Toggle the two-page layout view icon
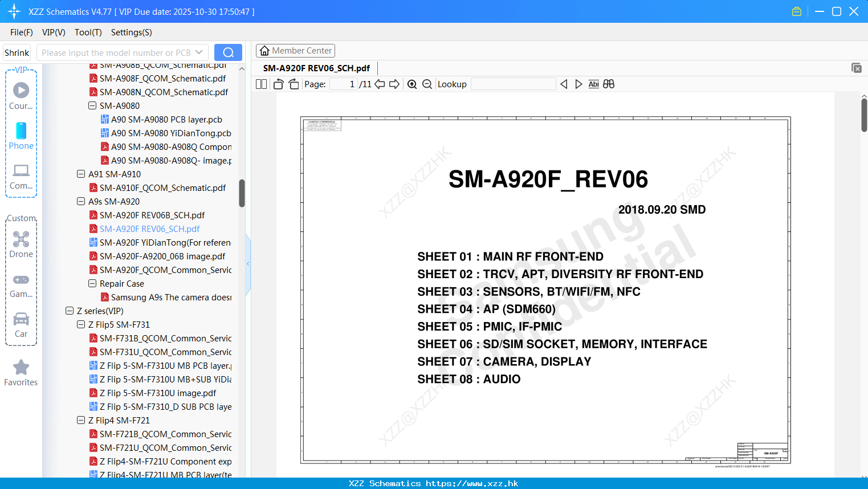 pos(262,84)
